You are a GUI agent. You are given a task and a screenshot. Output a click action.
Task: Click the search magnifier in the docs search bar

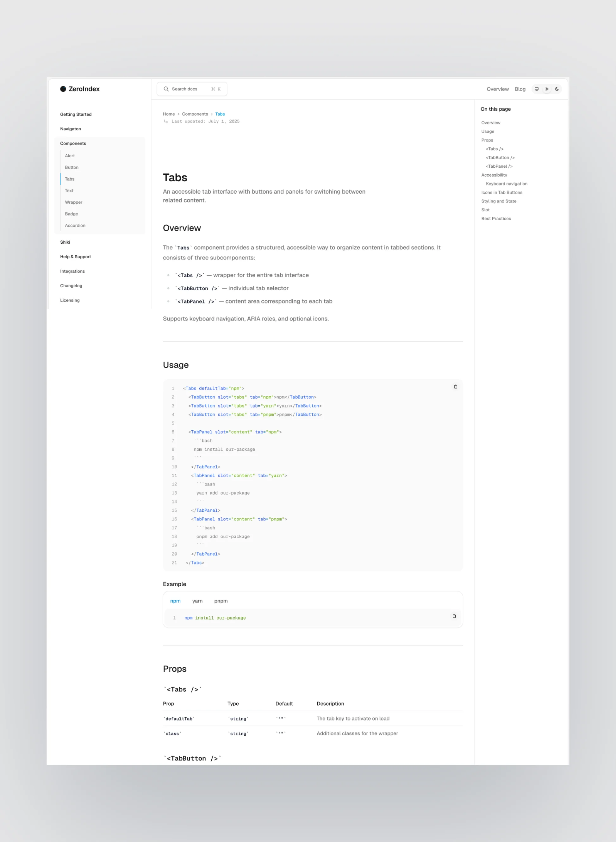[166, 89]
